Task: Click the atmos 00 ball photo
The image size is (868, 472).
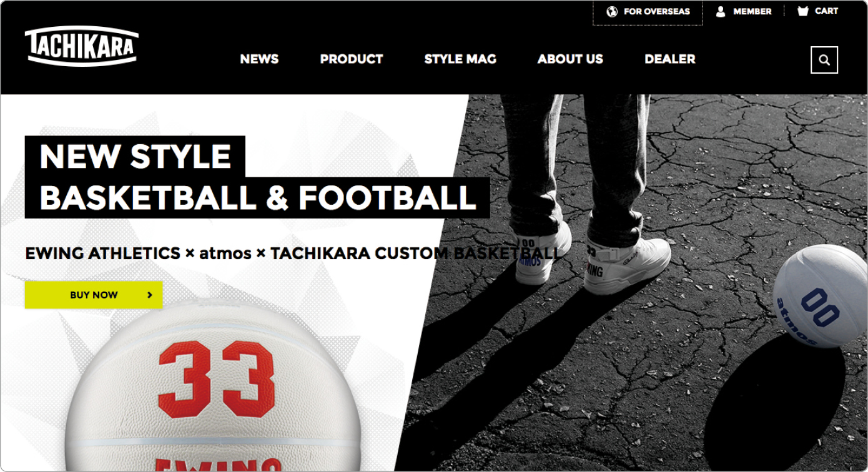Action: pos(819,296)
